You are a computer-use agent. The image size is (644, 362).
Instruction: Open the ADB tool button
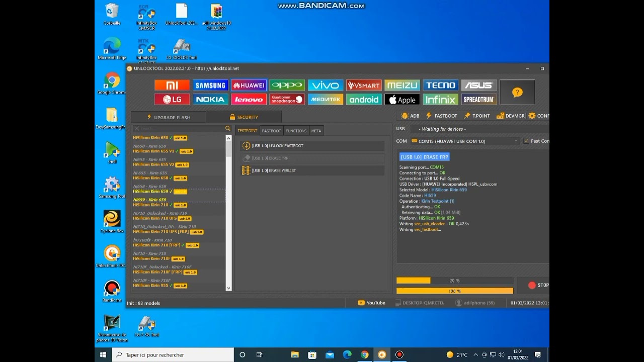(411, 116)
